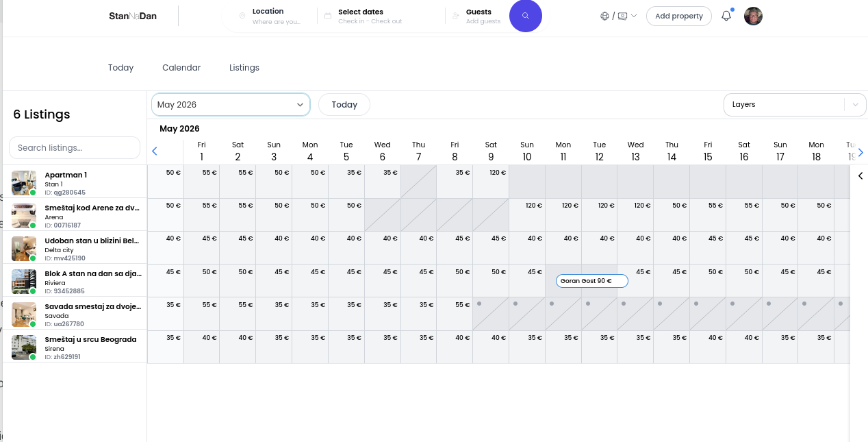The height and width of the screenshot is (442, 868).
Task: Select Savada smestaj za dvoje title
Action: tap(93, 306)
